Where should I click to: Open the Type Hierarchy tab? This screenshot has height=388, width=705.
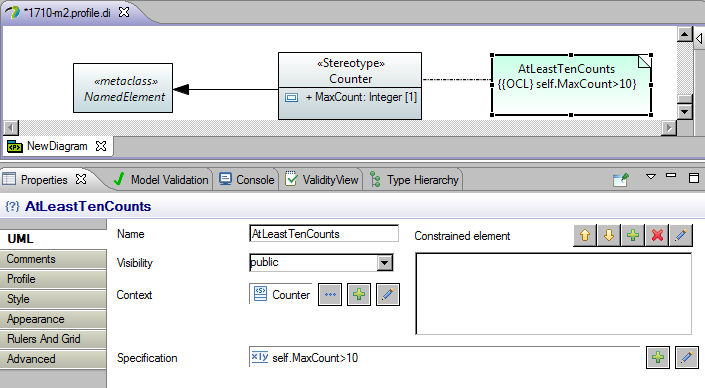coord(415,180)
